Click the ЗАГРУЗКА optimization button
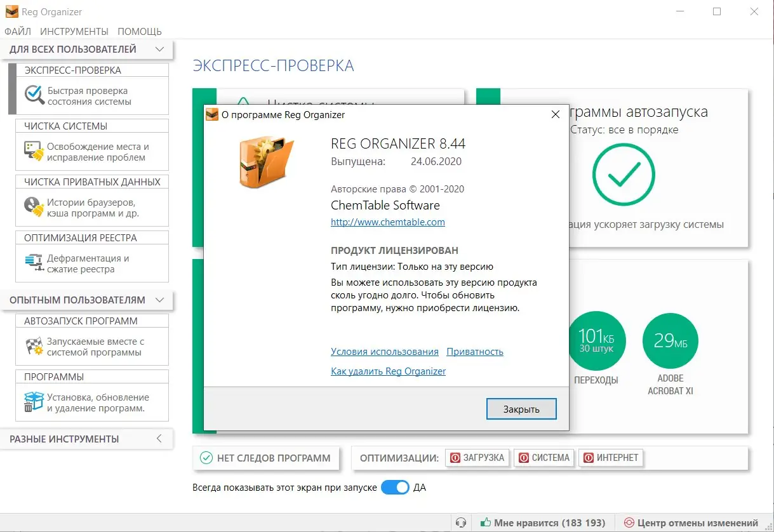The width and height of the screenshot is (774, 532). point(477,458)
